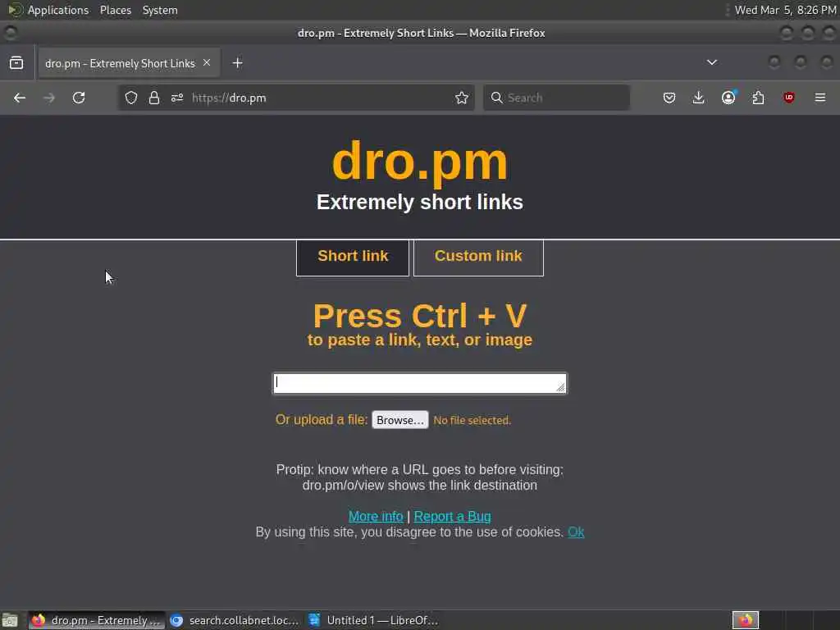
Task: Click the workspace switcher Firefox thumbnail
Action: point(746,620)
